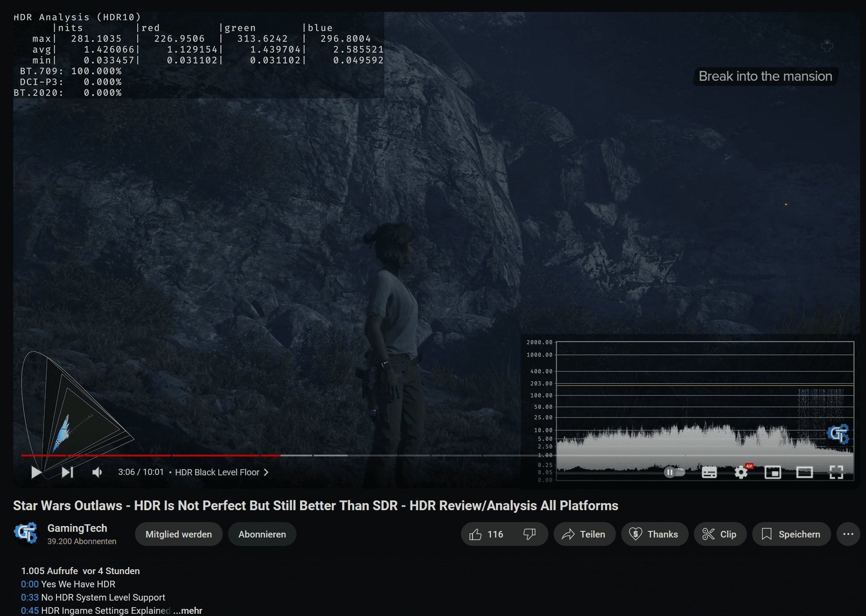Open the miniplayer
The width and height of the screenshot is (866, 616).
[x=772, y=472]
